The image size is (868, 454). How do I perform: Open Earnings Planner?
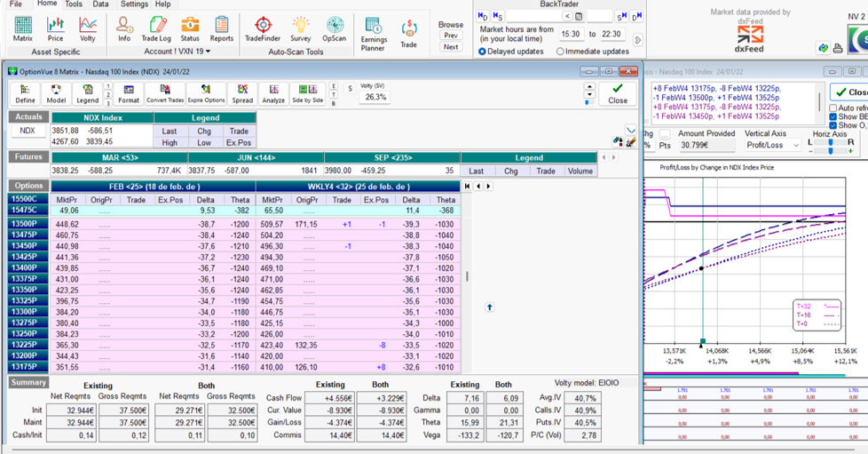[373, 35]
